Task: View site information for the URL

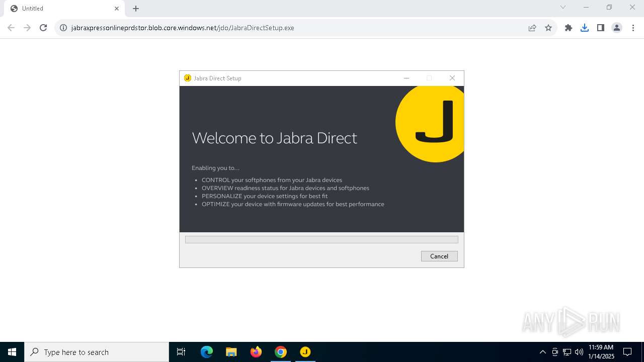Action: [x=63, y=28]
